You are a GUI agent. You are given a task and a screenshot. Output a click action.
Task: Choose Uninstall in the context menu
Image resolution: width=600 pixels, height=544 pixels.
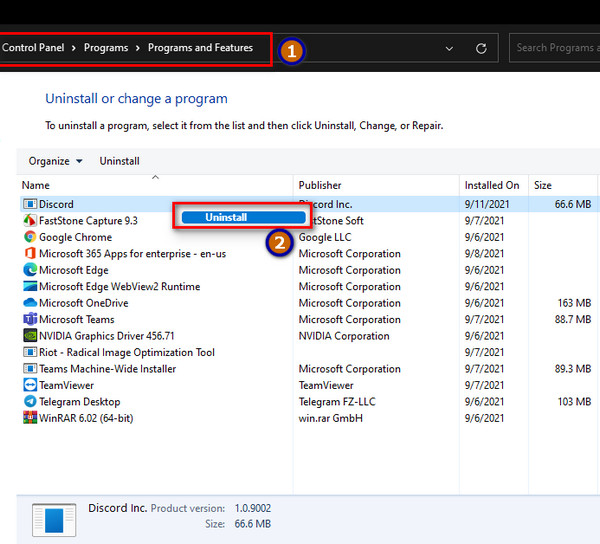[243, 217]
